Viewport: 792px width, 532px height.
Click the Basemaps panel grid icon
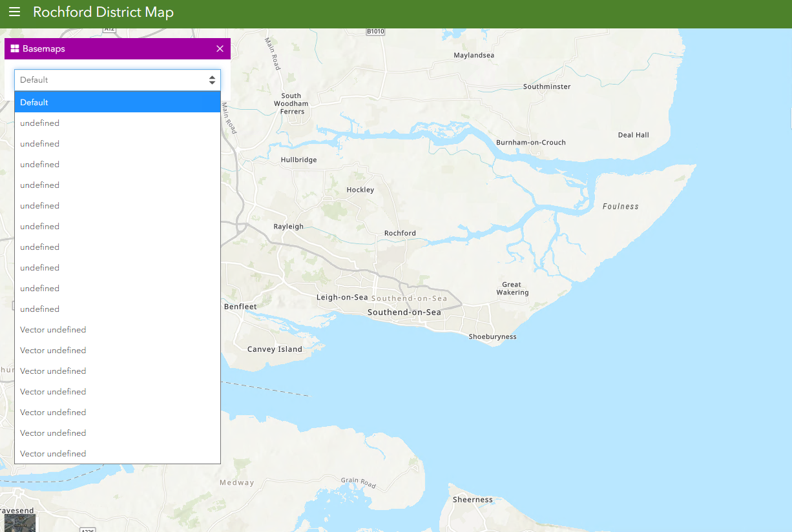(x=15, y=49)
